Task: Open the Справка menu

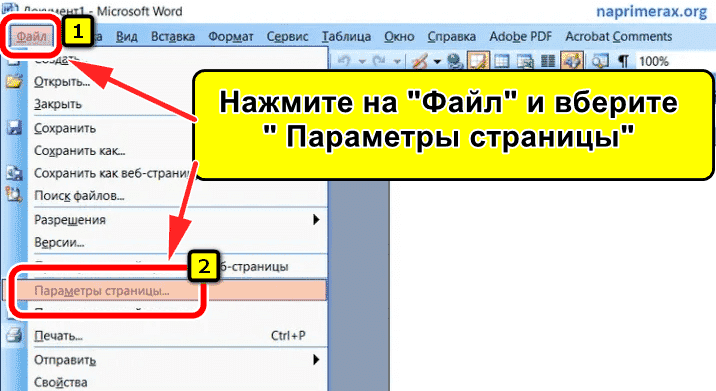Action: click(x=452, y=37)
